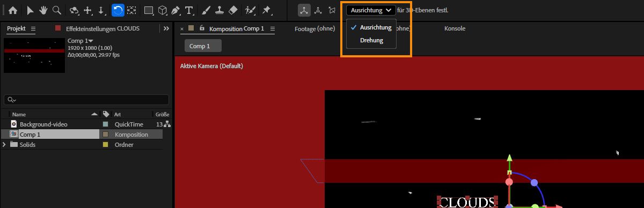Click the Comp 1 breadcrumb button

tap(202, 46)
